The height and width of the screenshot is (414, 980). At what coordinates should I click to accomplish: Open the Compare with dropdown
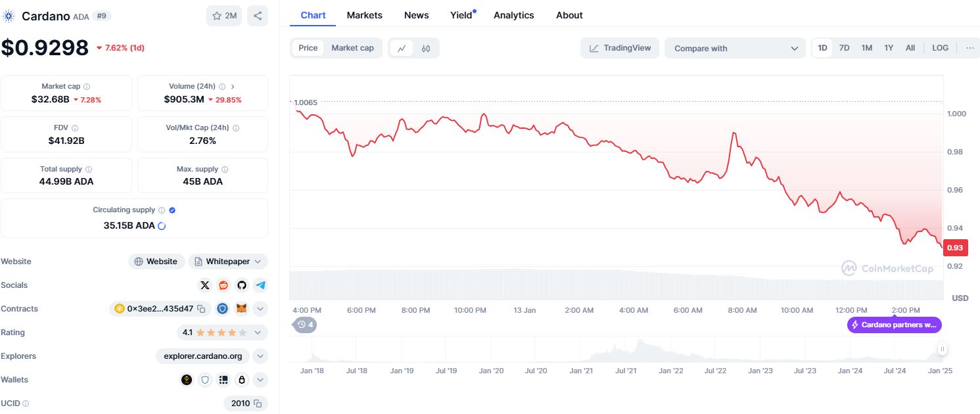click(735, 48)
